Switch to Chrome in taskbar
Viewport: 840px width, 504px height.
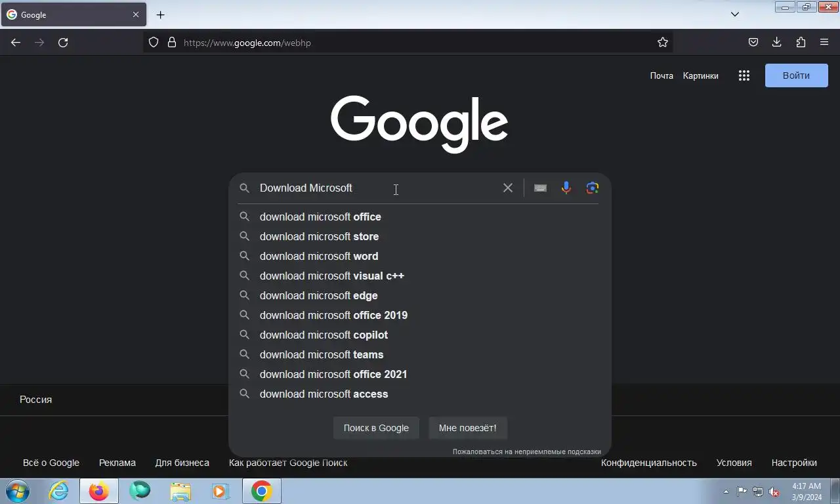pyautogui.click(x=262, y=491)
